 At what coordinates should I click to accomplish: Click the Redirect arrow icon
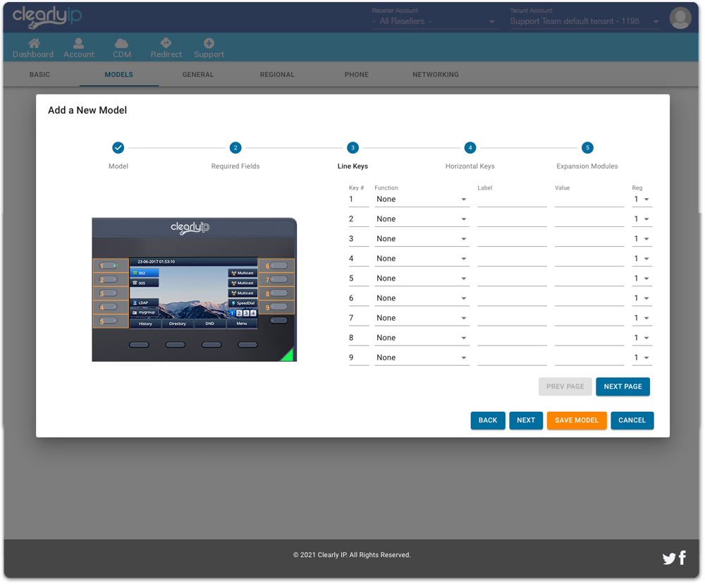166,44
